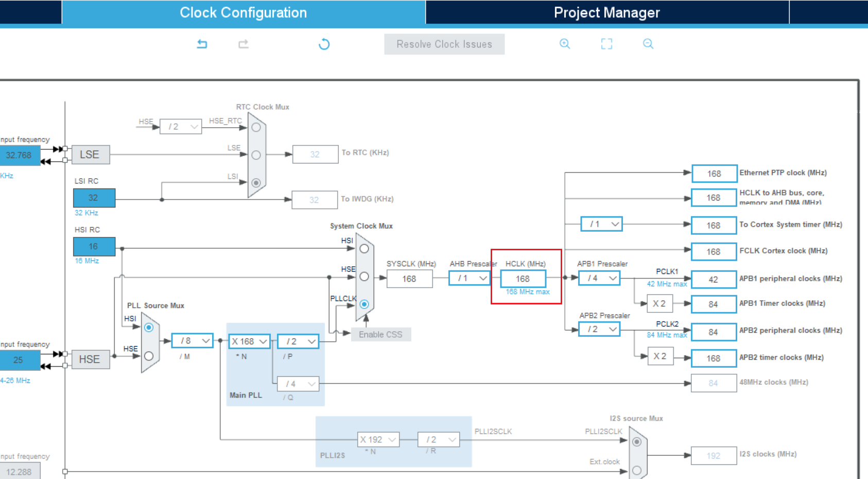Open APB1 Prescaler dropdown
This screenshot has height=479, width=868.
[x=600, y=278]
